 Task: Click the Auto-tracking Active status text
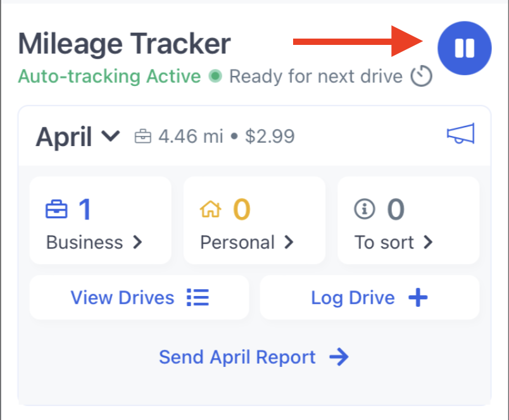coord(110,76)
